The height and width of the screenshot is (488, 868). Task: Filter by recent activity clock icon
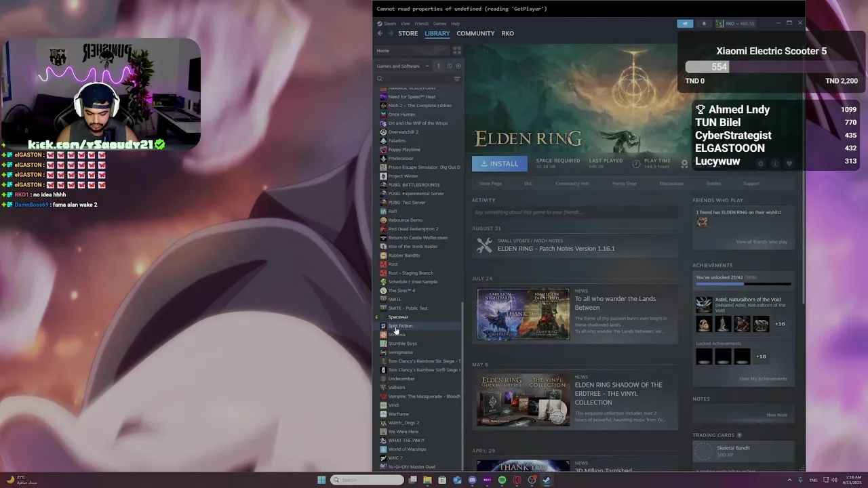click(449, 66)
